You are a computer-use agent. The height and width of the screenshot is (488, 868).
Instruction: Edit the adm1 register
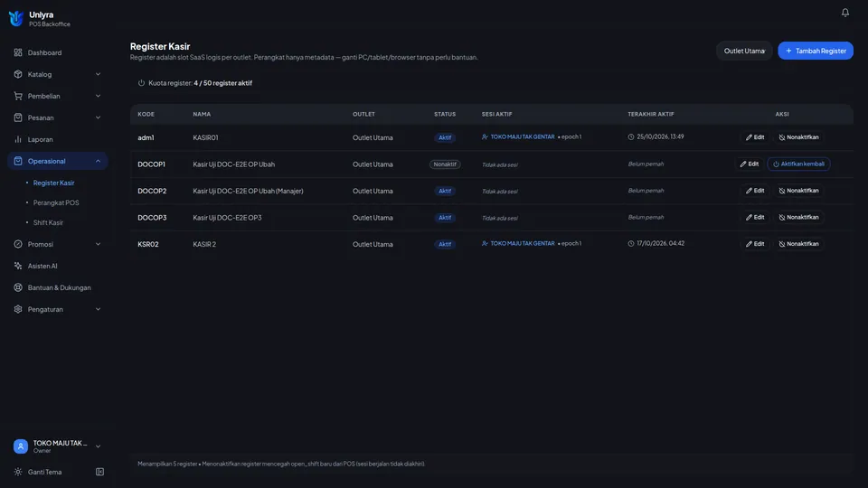[x=754, y=137]
